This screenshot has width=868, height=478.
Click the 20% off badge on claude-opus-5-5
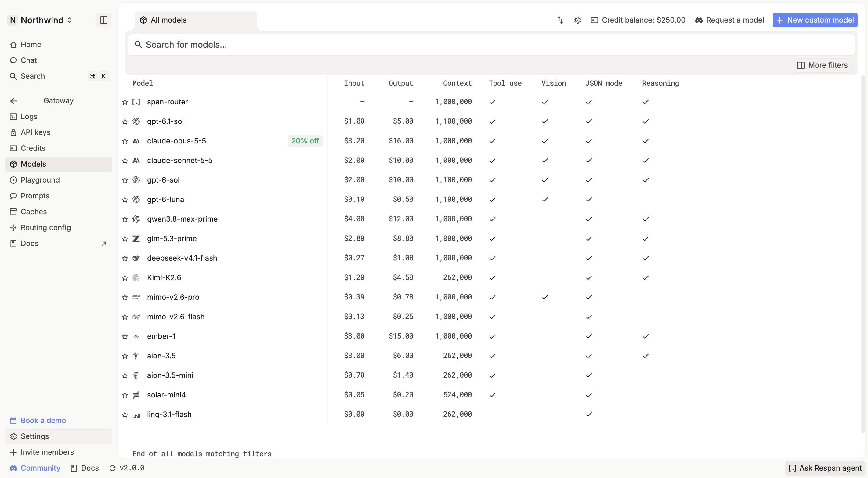(305, 141)
